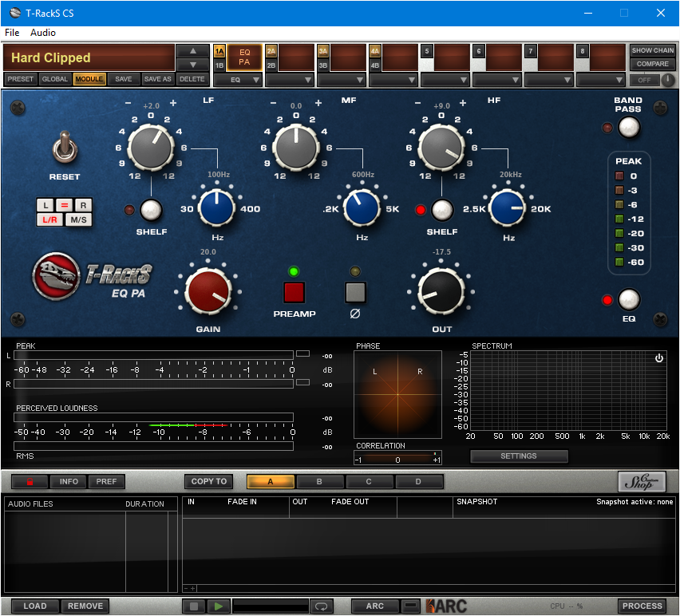Screen dimensions: 680x616
Task: Open the slot 4 module dropdown
Action: [393, 80]
